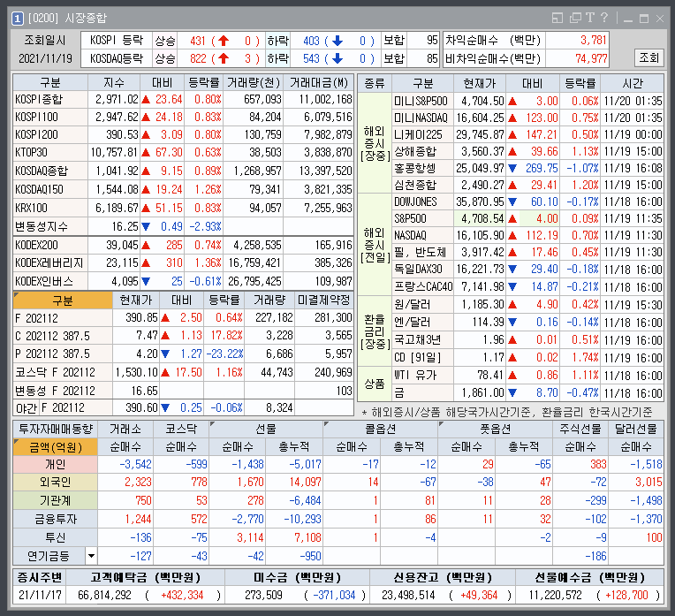Select the 홍콩항셍 row
This screenshot has width=675, height=616.
pyautogui.click(x=527, y=168)
